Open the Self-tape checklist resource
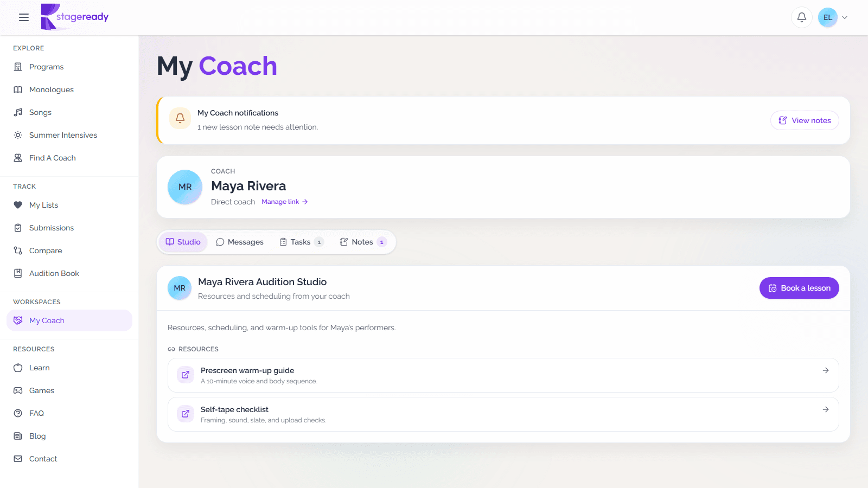Screen dimensions: 868x488 point(503,414)
